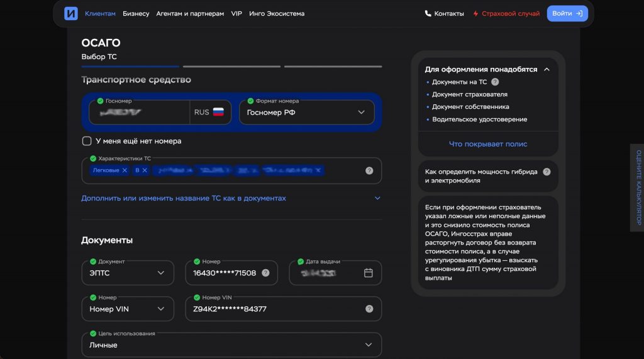This screenshot has height=359, width=644.
Task: Remove the Легковые tag with its X
Action: pyautogui.click(x=125, y=170)
